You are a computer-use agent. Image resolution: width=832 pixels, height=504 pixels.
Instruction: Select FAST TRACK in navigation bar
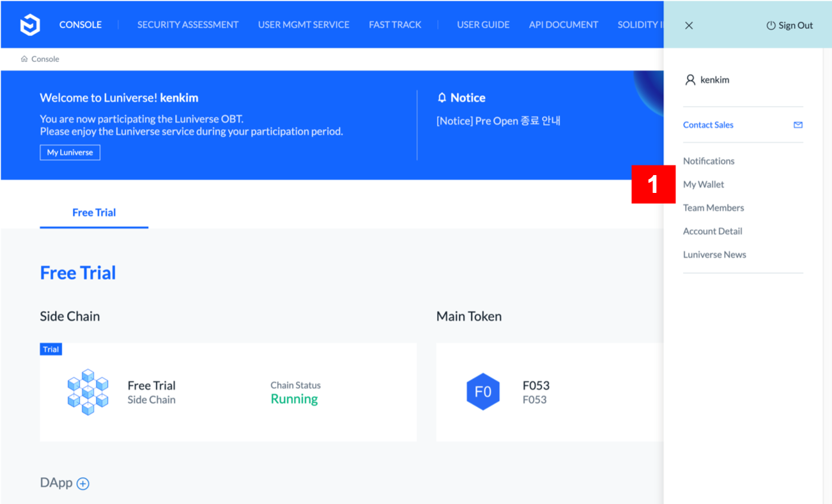pyautogui.click(x=395, y=25)
